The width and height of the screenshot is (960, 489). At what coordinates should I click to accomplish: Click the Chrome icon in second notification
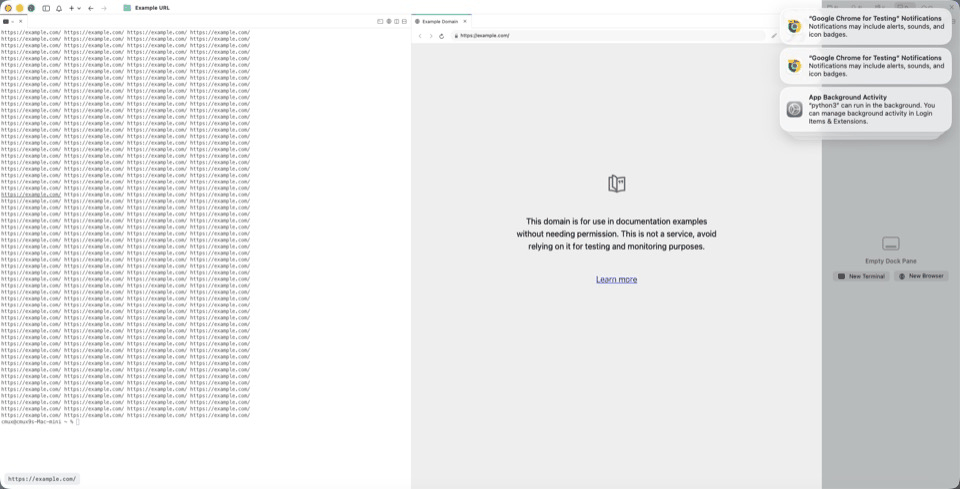point(795,65)
